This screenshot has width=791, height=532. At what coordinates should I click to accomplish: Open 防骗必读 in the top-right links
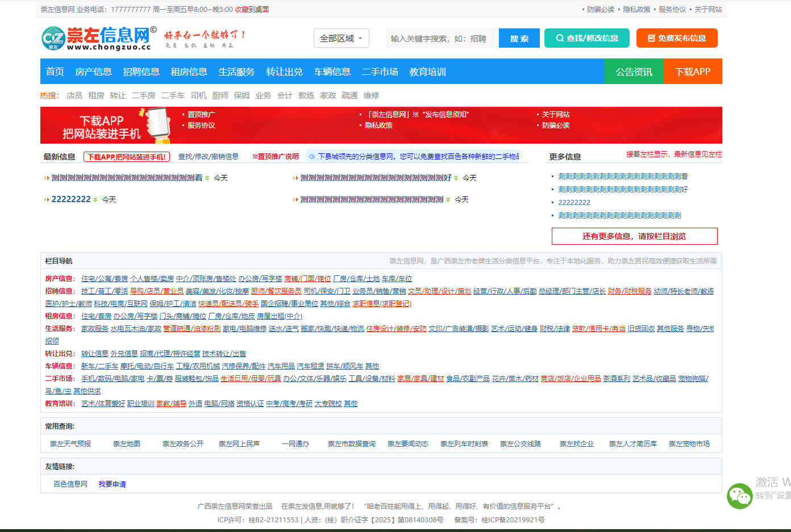tap(601, 9)
